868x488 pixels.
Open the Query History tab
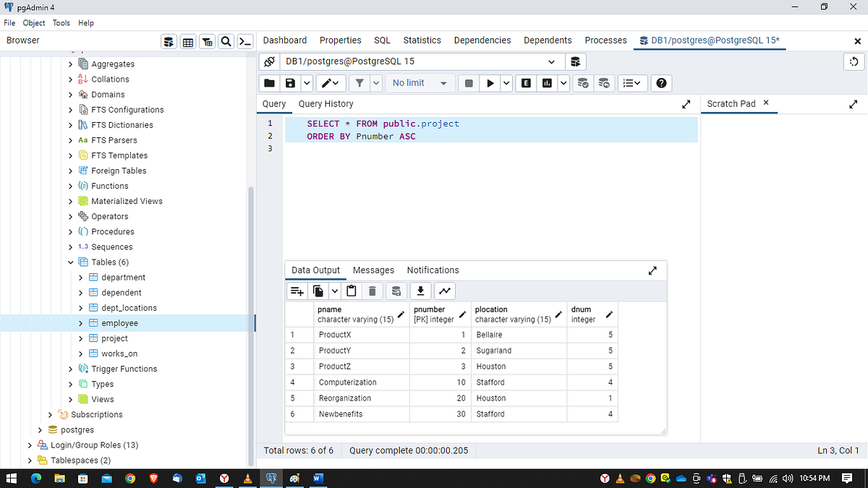(325, 104)
